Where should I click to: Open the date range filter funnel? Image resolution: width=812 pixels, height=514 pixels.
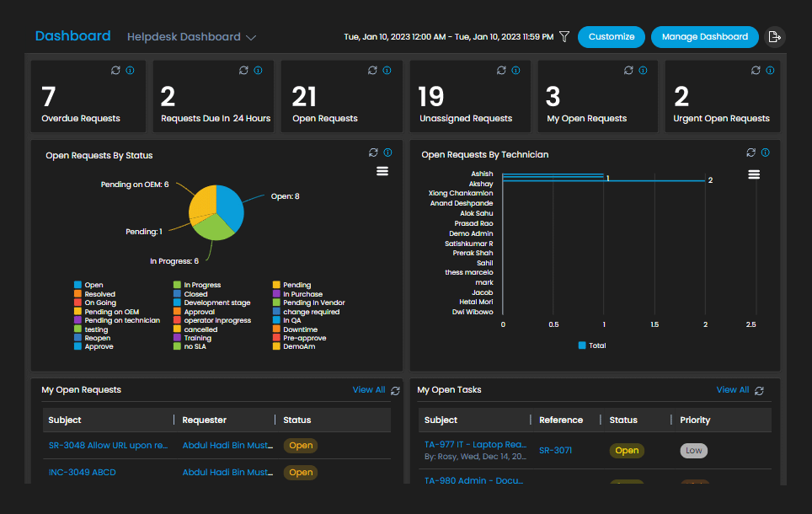[564, 37]
